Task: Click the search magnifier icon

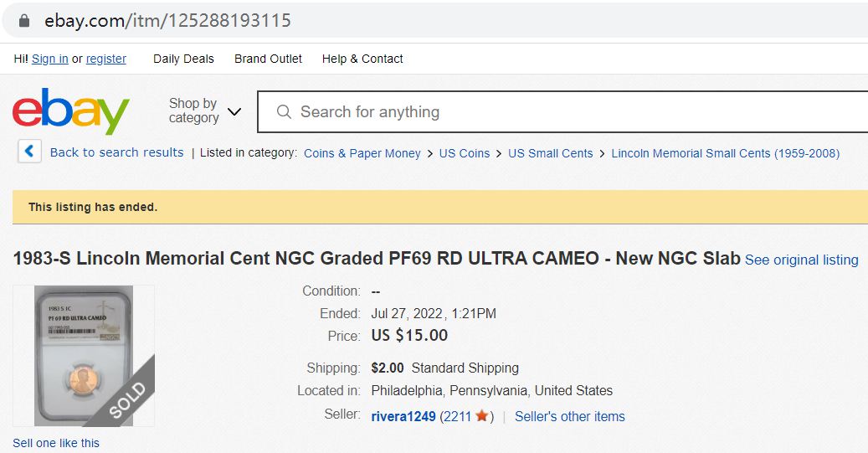Action: click(284, 111)
